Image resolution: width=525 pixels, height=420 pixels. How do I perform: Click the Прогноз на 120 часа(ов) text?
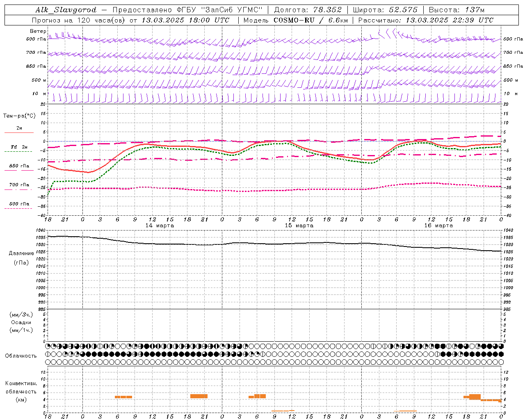pos(79,20)
